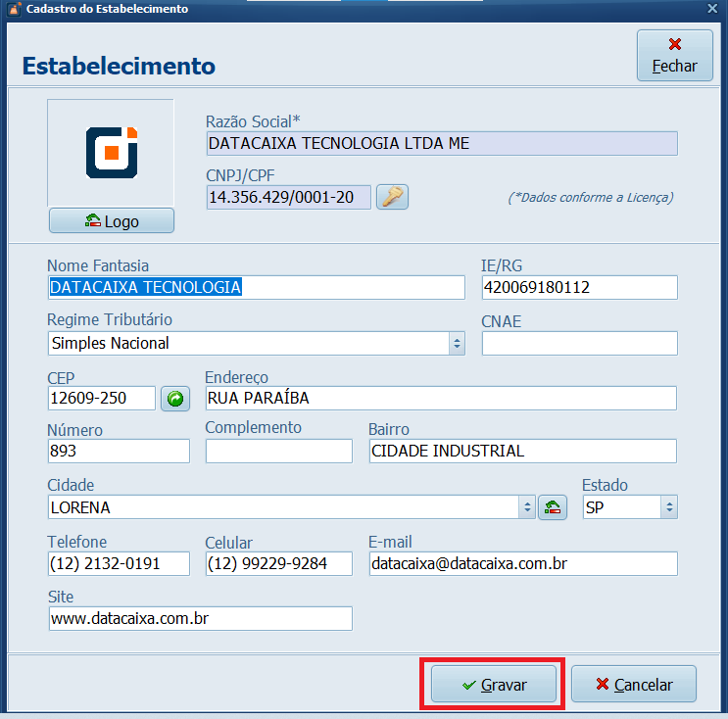Click the empty CNAE field

click(x=579, y=344)
